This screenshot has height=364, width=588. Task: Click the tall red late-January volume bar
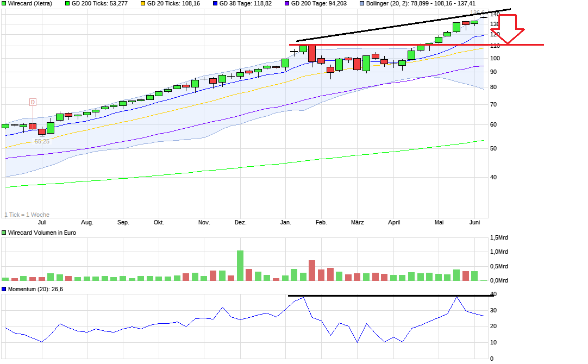(312, 271)
